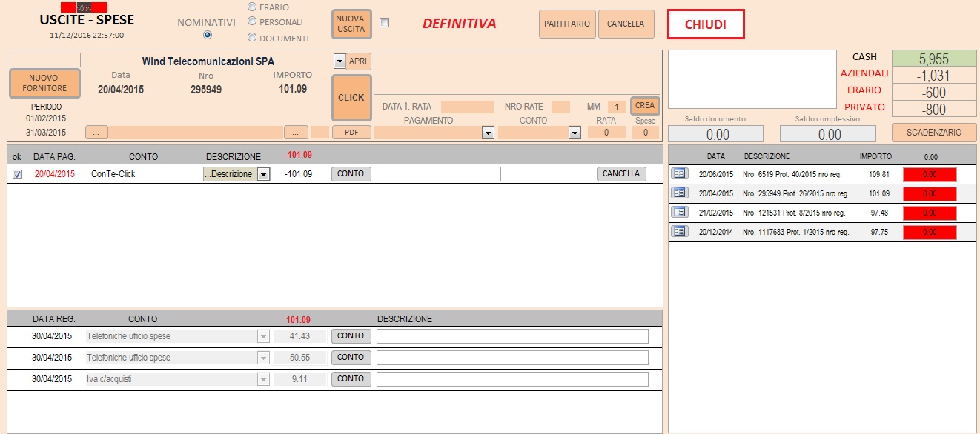Open document icon for 21/02/2015 row
The width and height of the screenshot is (980, 434).
(x=679, y=212)
